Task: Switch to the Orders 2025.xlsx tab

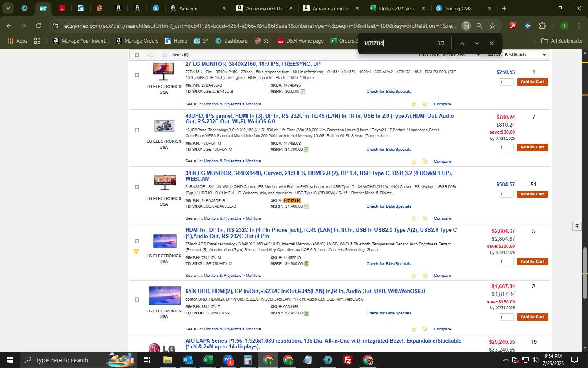Action: [x=396, y=8]
